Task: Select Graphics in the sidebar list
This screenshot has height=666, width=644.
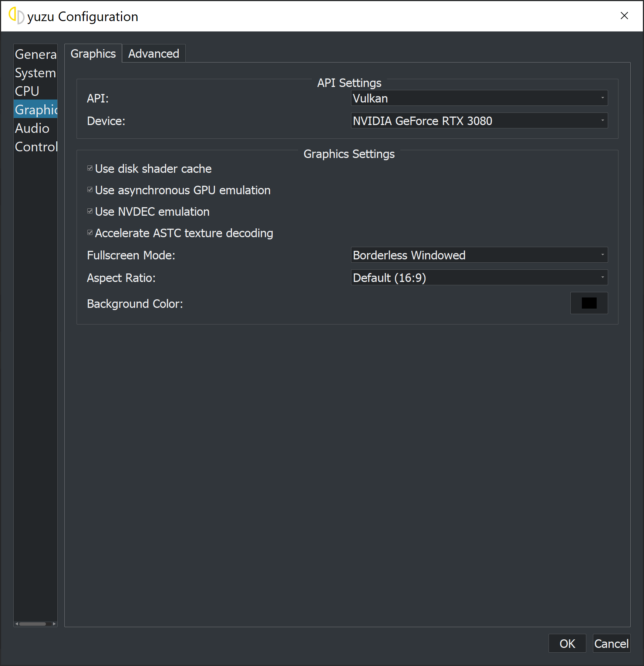Action: tap(36, 110)
